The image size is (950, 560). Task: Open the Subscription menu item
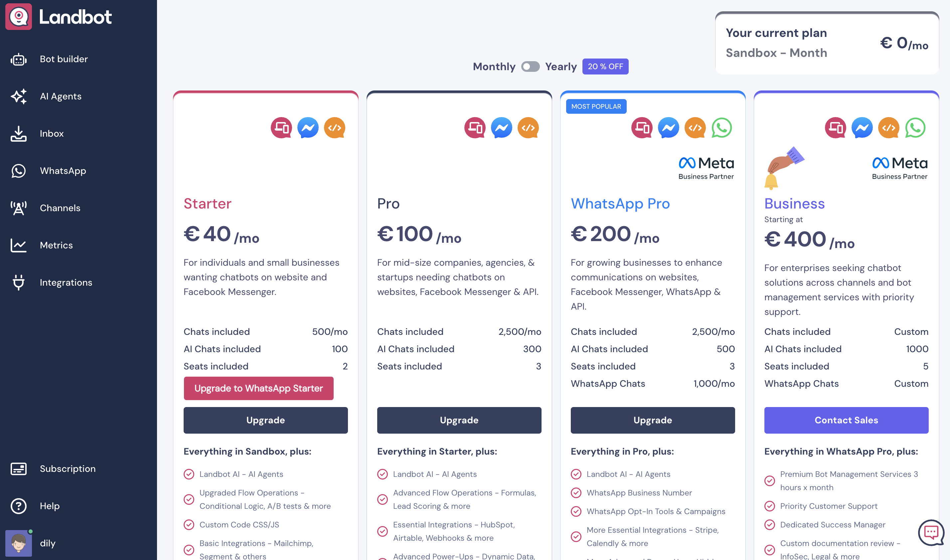[x=68, y=469]
